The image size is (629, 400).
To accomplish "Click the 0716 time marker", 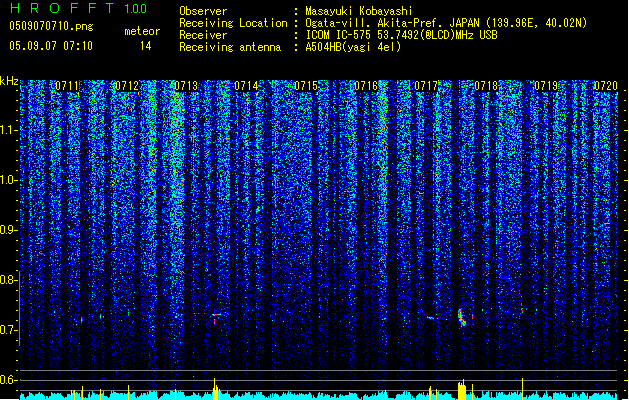I will pos(366,86).
